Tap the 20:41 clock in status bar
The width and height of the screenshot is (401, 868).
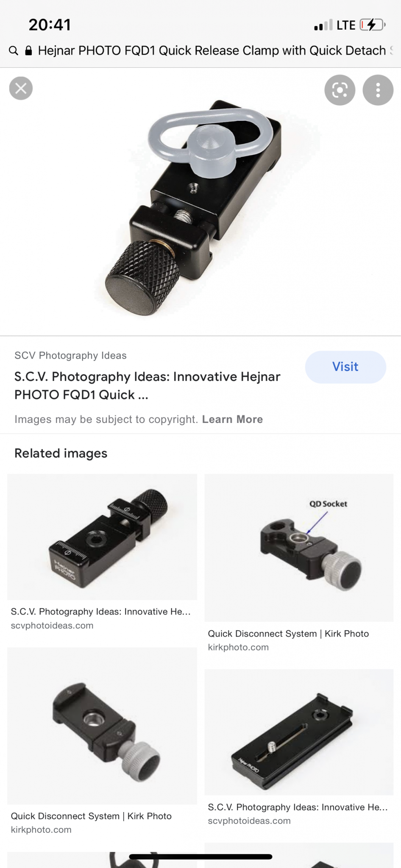[50, 25]
